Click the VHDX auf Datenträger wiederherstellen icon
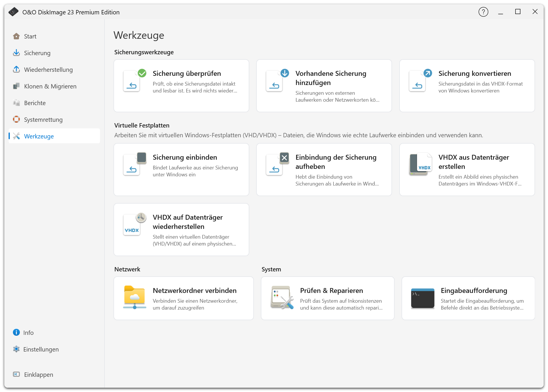The width and height of the screenshot is (548, 392). 135,224
